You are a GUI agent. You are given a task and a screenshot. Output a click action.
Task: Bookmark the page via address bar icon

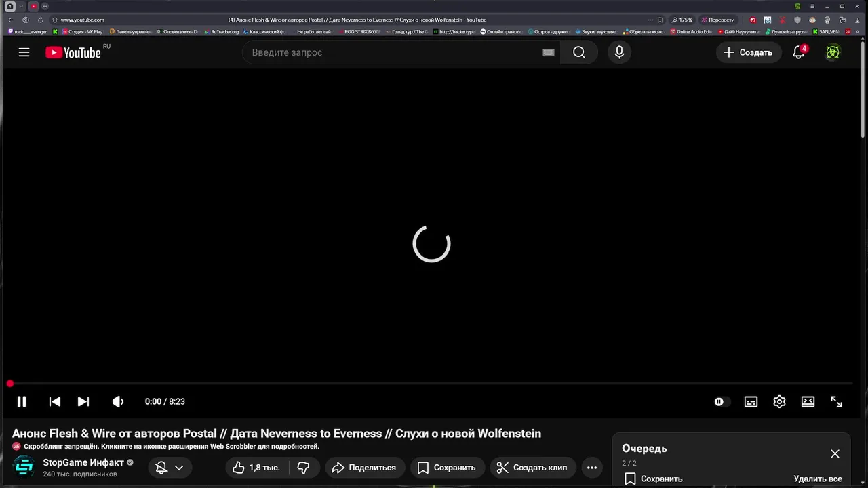click(660, 20)
